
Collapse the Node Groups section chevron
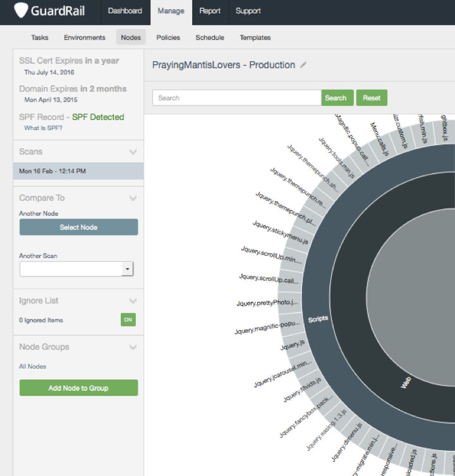133,347
